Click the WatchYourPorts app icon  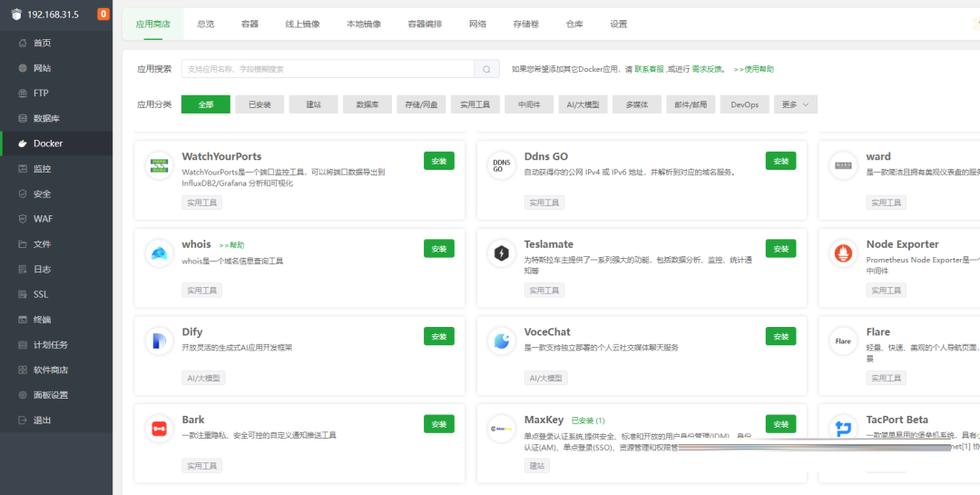click(160, 166)
